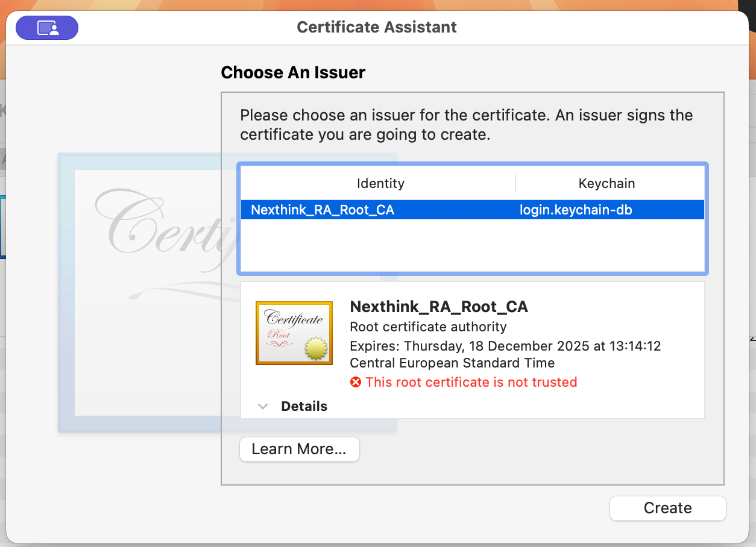Screen dimensions: 756x547
Task: Click the 'This root certificate is not trusted' message
Action: [471, 382]
